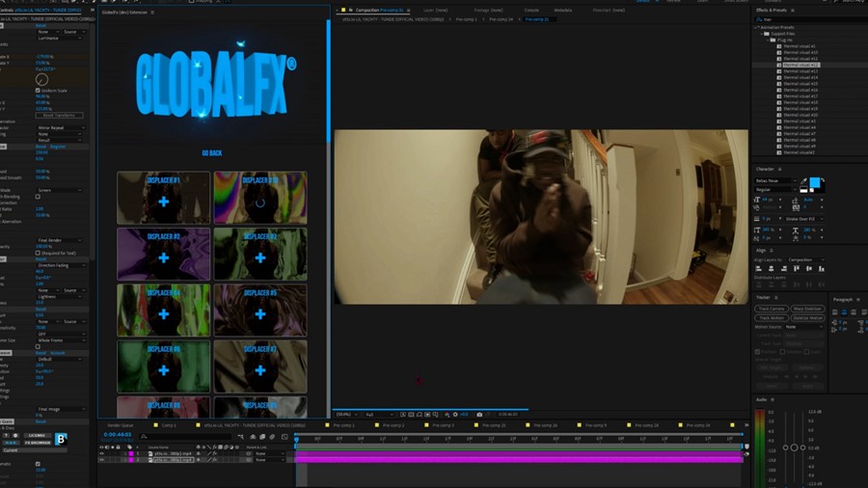The height and width of the screenshot is (488, 868).
Task: Open the Align Layers to Composition dropdown
Action: click(x=804, y=259)
